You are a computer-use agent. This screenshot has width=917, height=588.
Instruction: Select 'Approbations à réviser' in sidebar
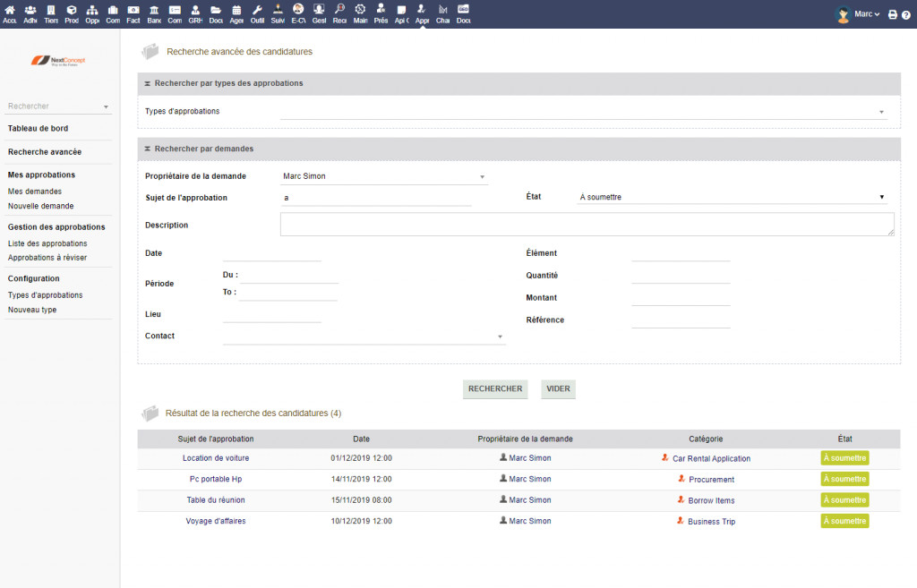tap(47, 258)
